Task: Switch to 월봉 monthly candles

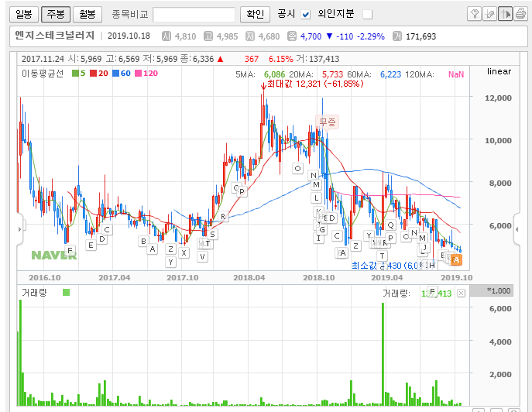Action: pos(88,14)
